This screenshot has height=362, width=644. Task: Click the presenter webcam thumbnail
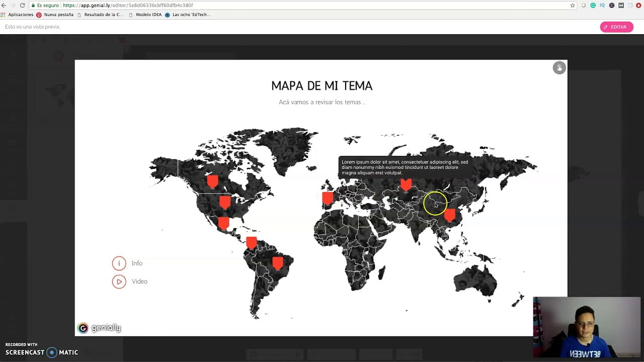coord(586,327)
